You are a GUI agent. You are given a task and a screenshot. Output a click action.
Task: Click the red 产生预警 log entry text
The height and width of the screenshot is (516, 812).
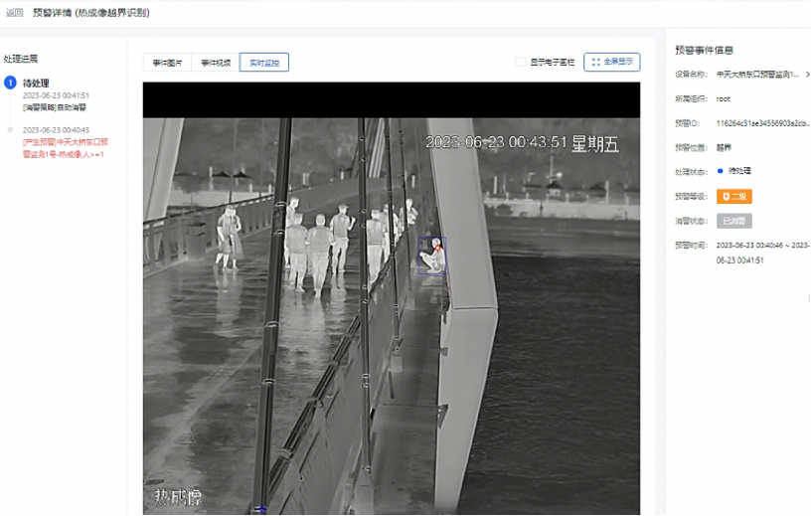point(66,148)
